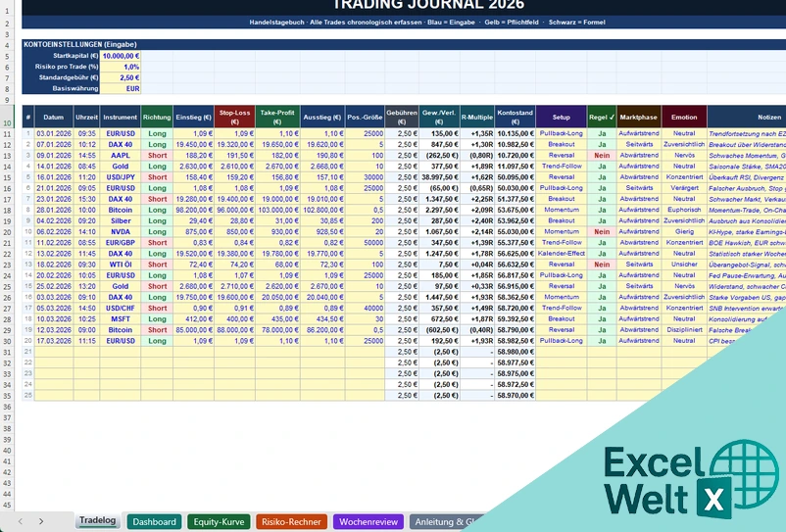Click the Standardgebühr value in the settings
The height and width of the screenshot is (532, 786).
tap(121, 77)
